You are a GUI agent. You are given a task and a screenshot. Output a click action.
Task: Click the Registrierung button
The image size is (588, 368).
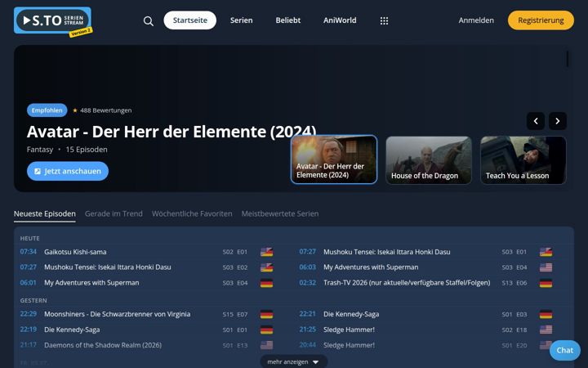tap(541, 20)
